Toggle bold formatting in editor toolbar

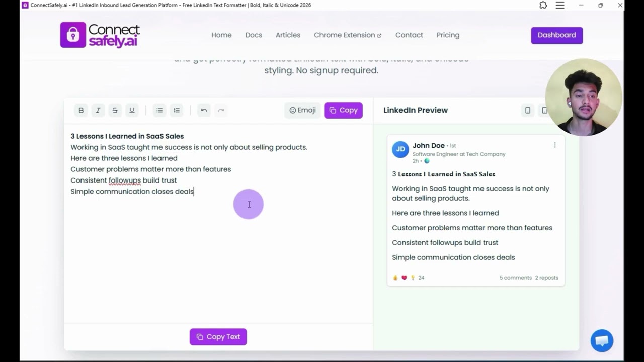[81, 110]
